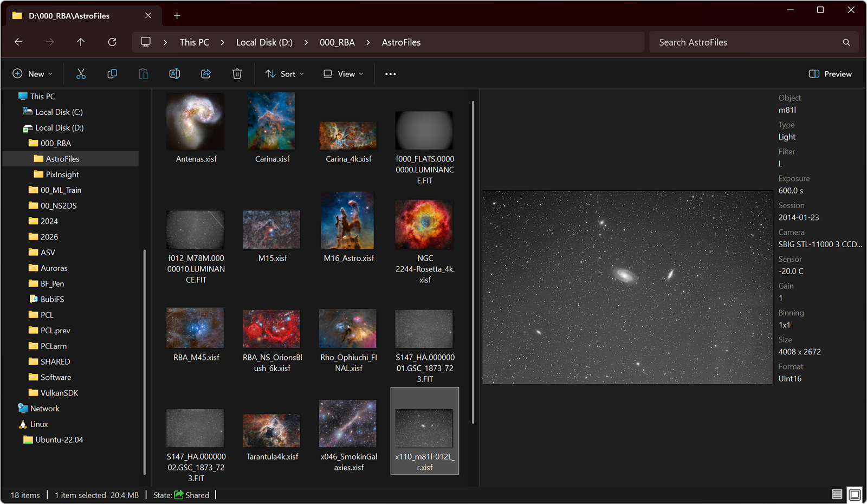Go up one folder level arrow
This screenshot has width=867, height=504.
click(x=81, y=42)
